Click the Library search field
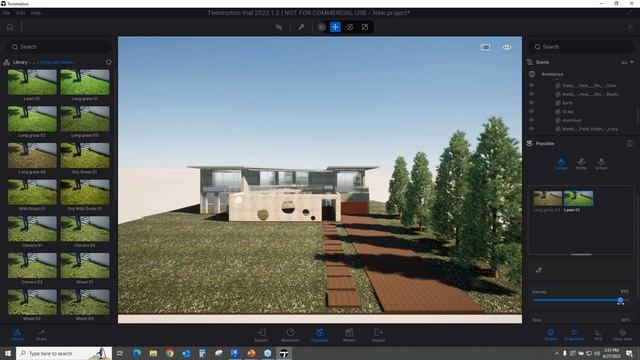Image resolution: width=640 pixels, height=360 pixels. click(59, 47)
